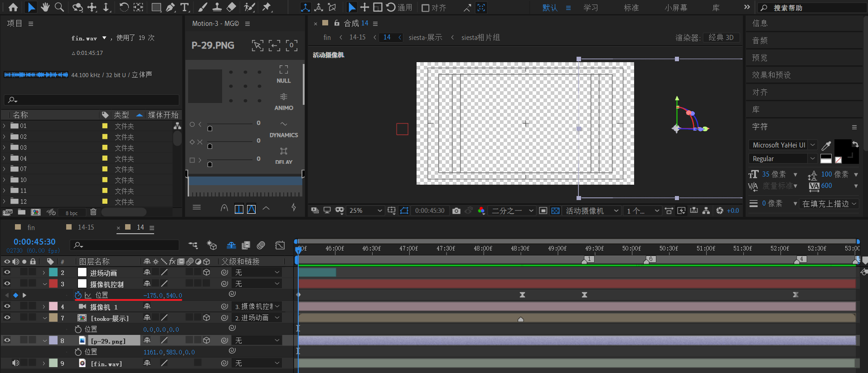Select the Eraser tool
Image resolution: width=868 pixels, height=373 pixels.
[x=231, y=7]
